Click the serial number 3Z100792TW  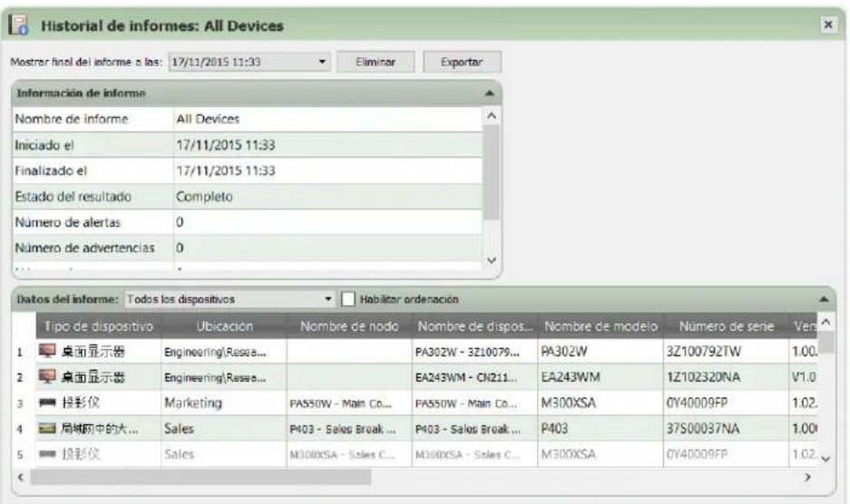[x=704, y=351]
